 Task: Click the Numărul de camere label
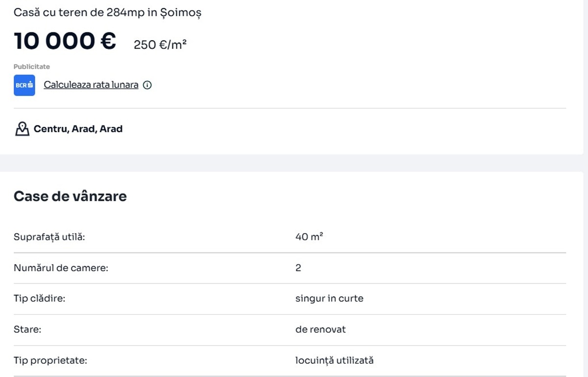61,268
